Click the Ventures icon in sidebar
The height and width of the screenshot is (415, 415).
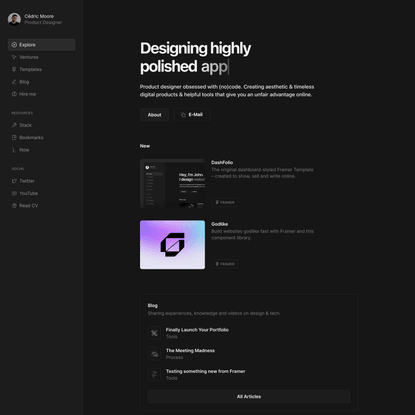pyautogui.click(x=14, y=57)
